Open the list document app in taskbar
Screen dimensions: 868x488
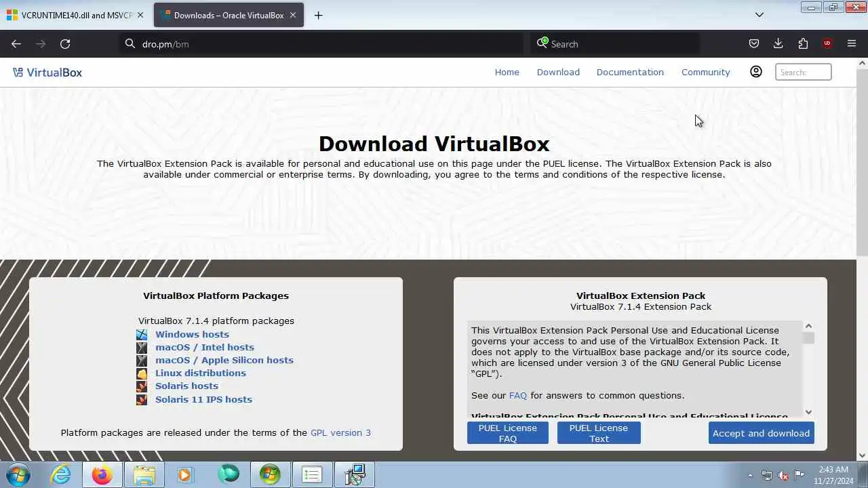312,474
